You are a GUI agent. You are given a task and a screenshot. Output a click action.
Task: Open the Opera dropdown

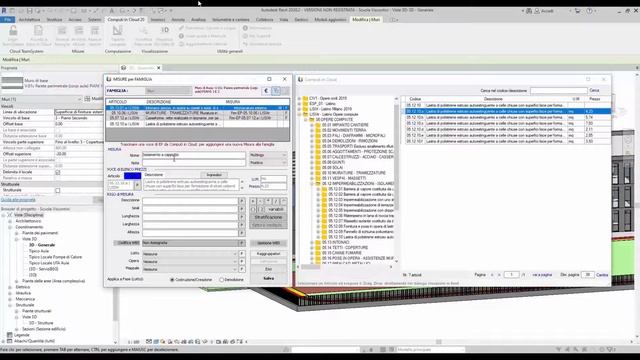click(x=190, y=261)
